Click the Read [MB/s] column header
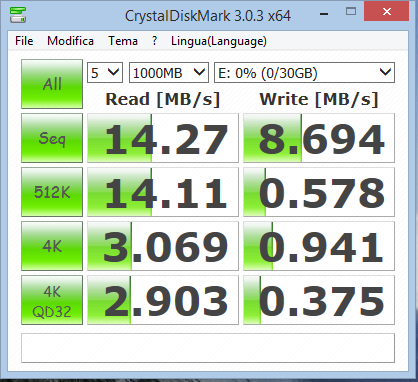418x382 pixels. click(163, 99)
